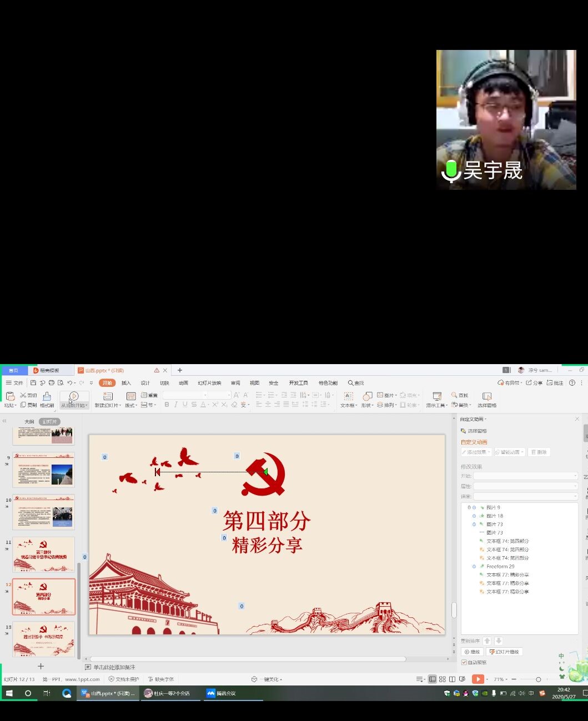
Task: Switch to reading view in status bar
Action: click(x=453, y=679)
